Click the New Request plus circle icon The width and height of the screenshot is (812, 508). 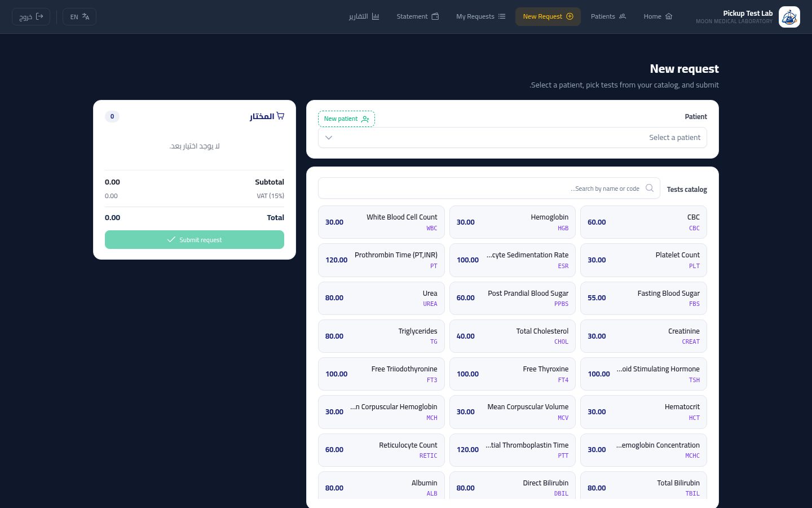[x=570, y=16]
